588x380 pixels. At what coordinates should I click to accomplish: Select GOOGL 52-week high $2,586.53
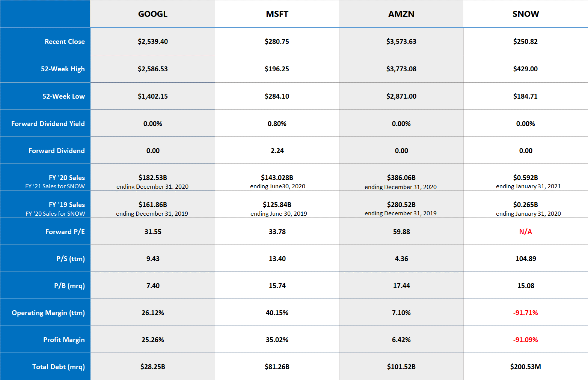pyautogui.click(x=153, y=69)
